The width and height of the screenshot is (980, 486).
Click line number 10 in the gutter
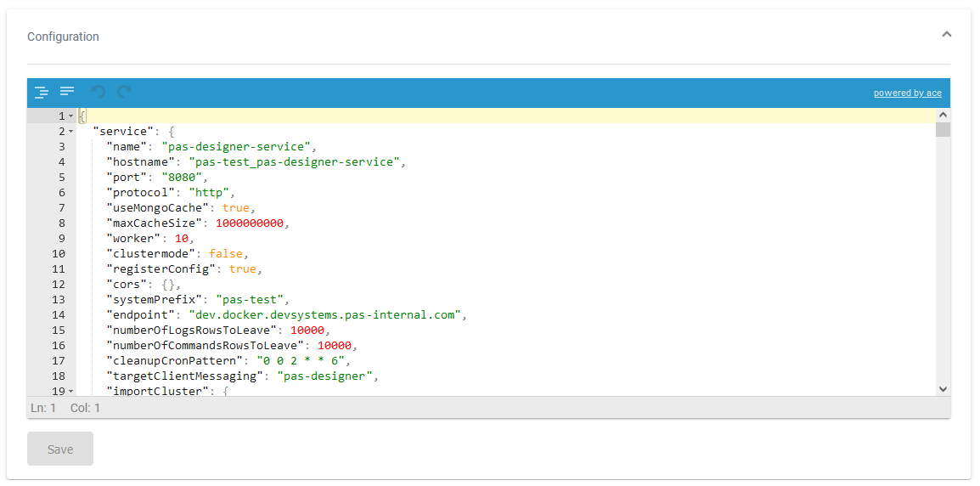click(58, 254)
